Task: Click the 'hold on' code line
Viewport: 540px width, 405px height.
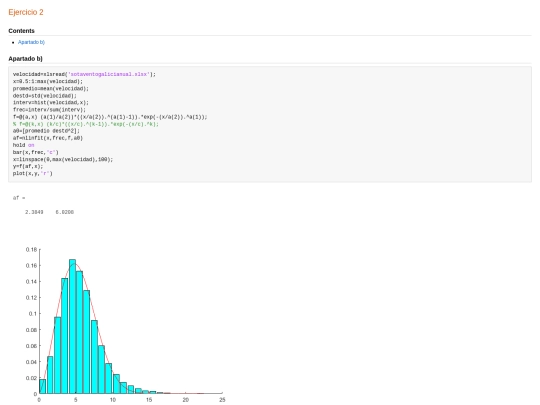Action: (23, 145)
